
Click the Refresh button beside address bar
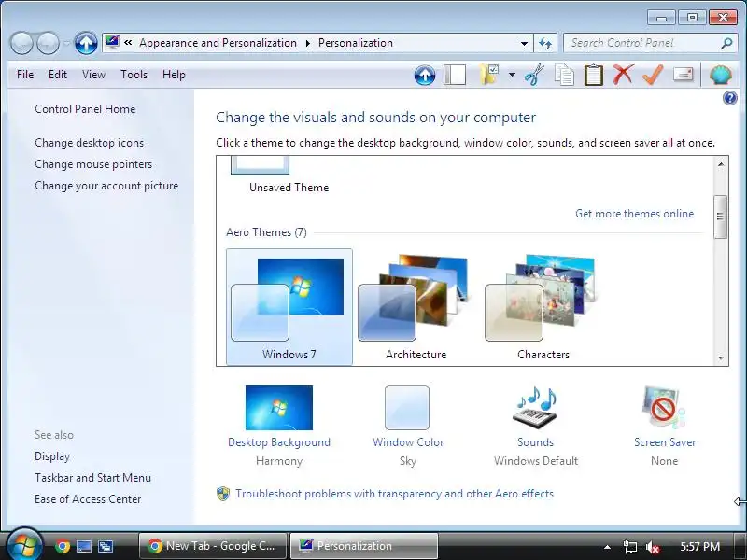point(545,43)
